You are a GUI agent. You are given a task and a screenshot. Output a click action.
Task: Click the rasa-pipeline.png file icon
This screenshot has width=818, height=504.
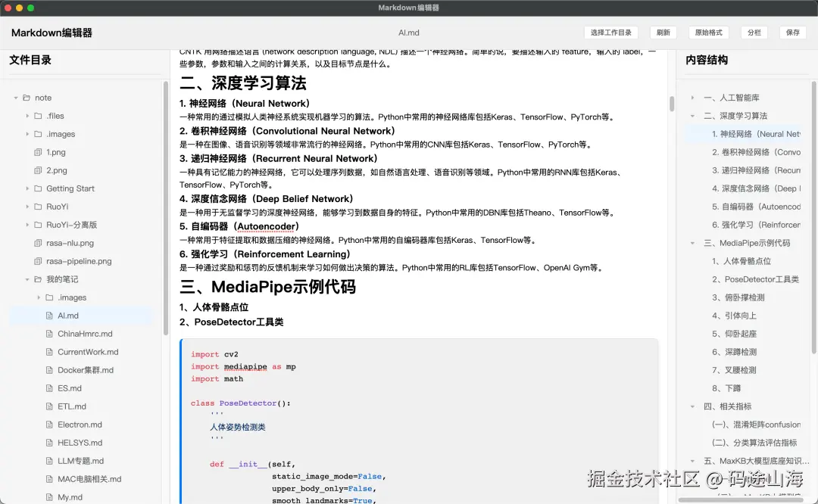tap(38, 261)
